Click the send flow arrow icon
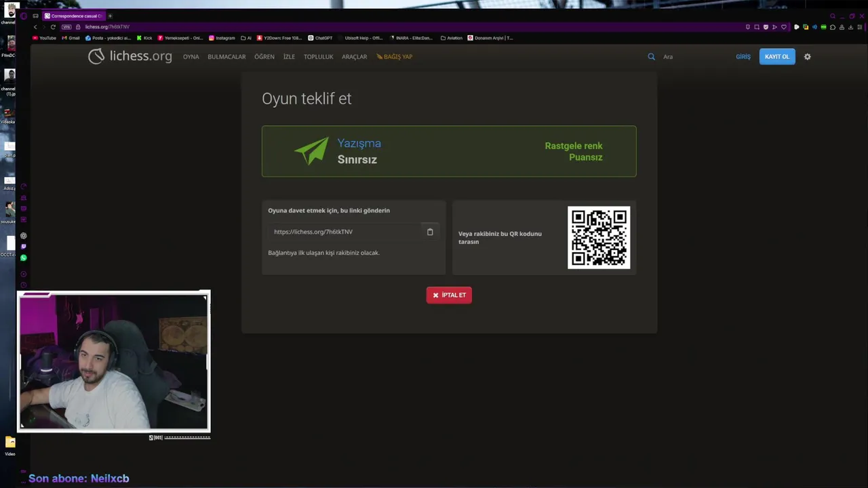This screenshot has width=868, height=488. (x=774, y=27)
